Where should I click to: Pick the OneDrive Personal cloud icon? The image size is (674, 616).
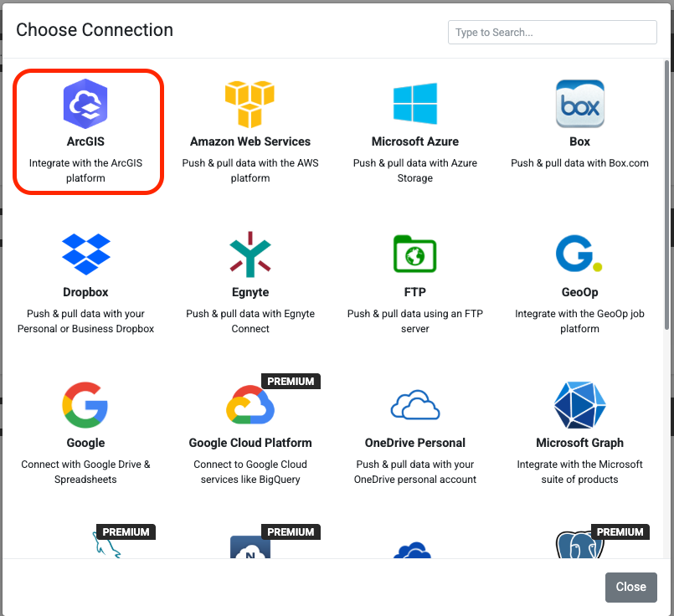pos(414,404)
